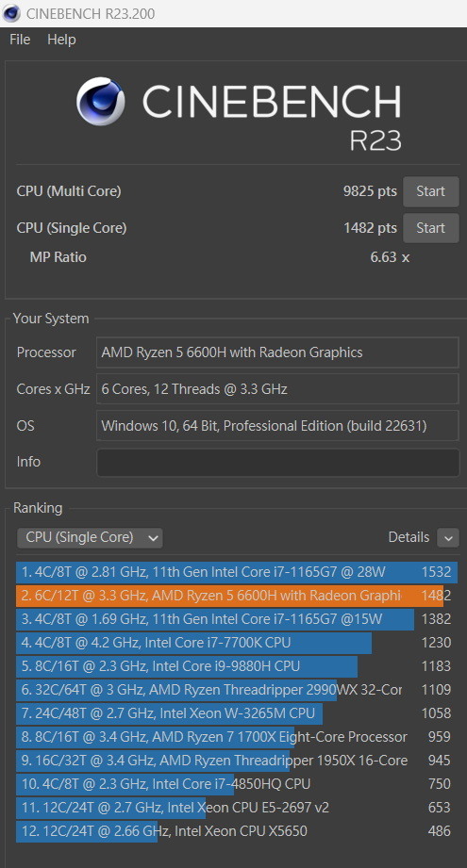Expand the Details chevron button
Viewport: 467px width, 868px height.
[x=447, y=537]
